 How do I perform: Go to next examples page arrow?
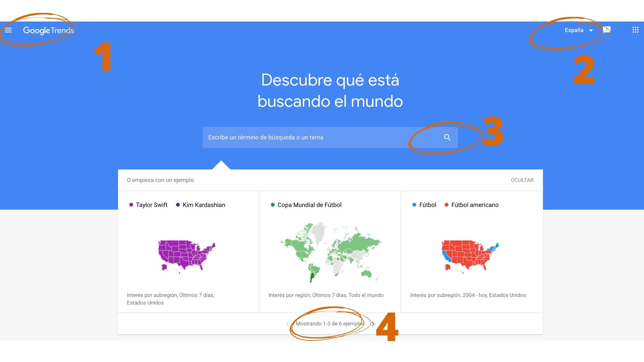[x=373, y=324]
